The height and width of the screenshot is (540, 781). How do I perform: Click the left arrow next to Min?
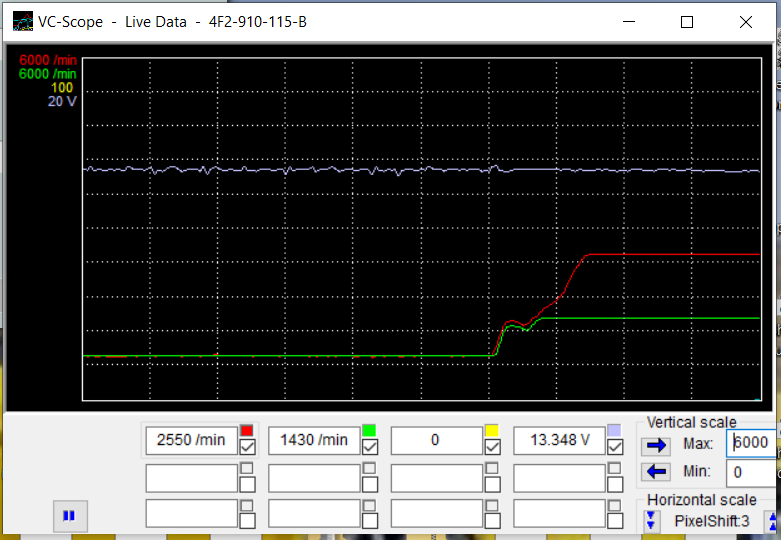pyautogui.click(x=656, y=471)
